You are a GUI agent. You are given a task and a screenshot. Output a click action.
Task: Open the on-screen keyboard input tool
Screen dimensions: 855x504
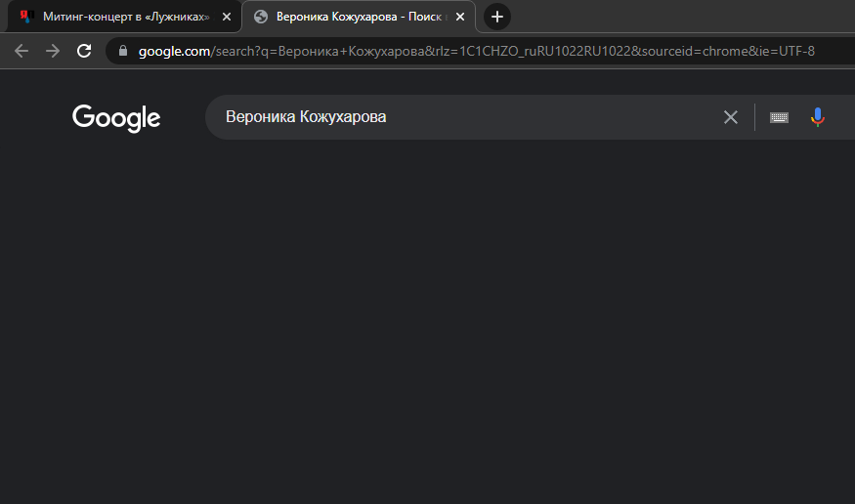click(779, 117)
